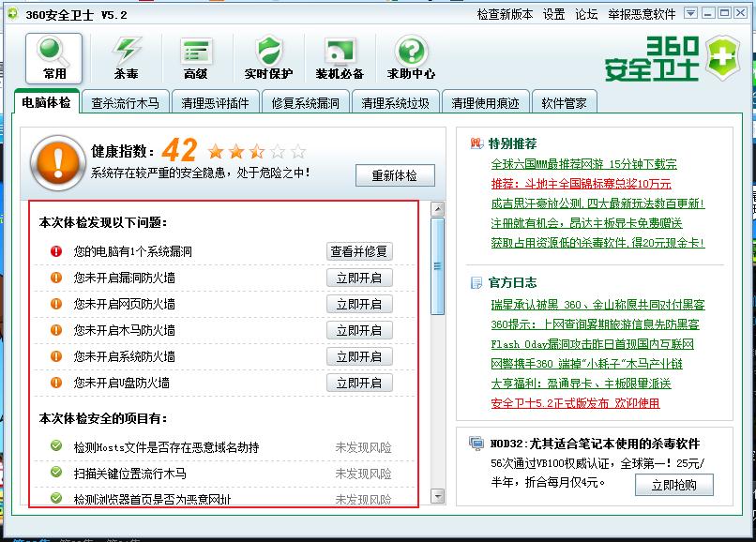
Task: Click green check beside 检测浏览器首页 row
Action: click(56, 498)
